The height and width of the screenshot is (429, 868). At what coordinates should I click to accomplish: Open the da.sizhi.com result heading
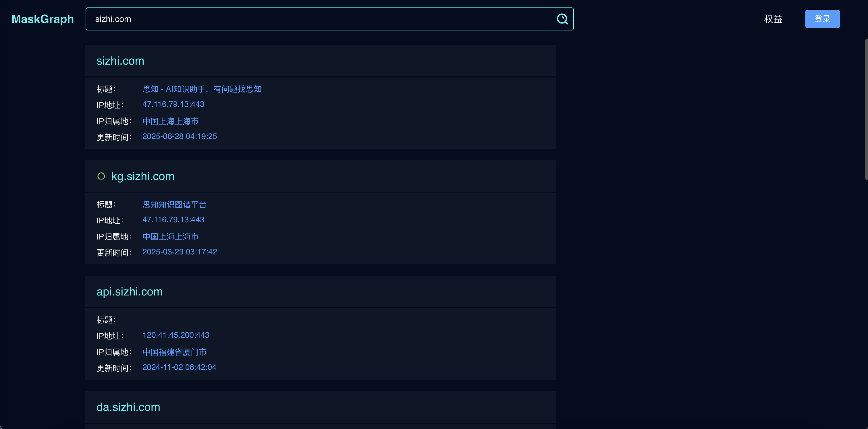pos(128,407)
